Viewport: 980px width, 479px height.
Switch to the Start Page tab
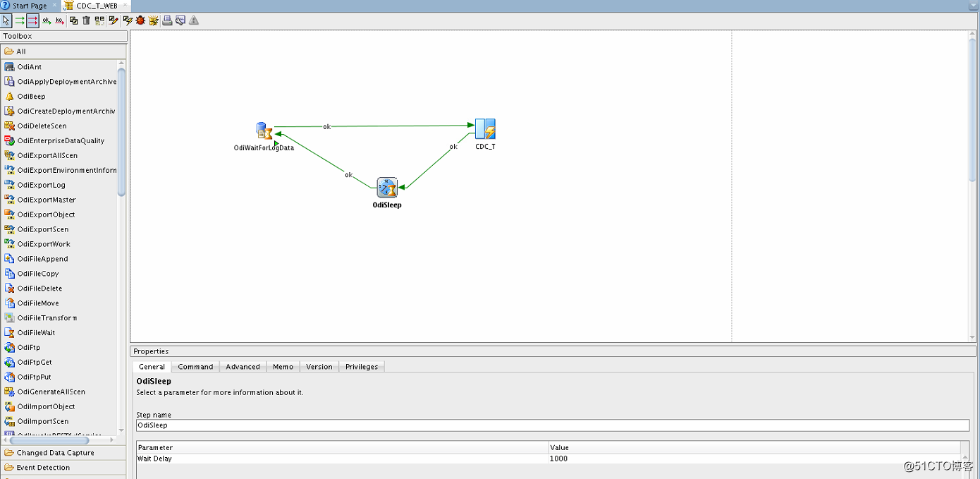(30, 6)
